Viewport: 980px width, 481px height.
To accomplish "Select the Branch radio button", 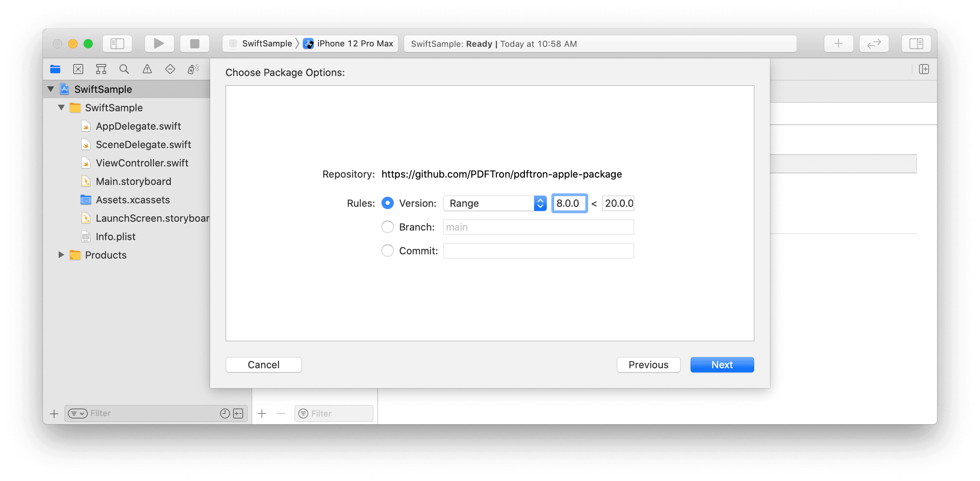I will coord(388,227).
